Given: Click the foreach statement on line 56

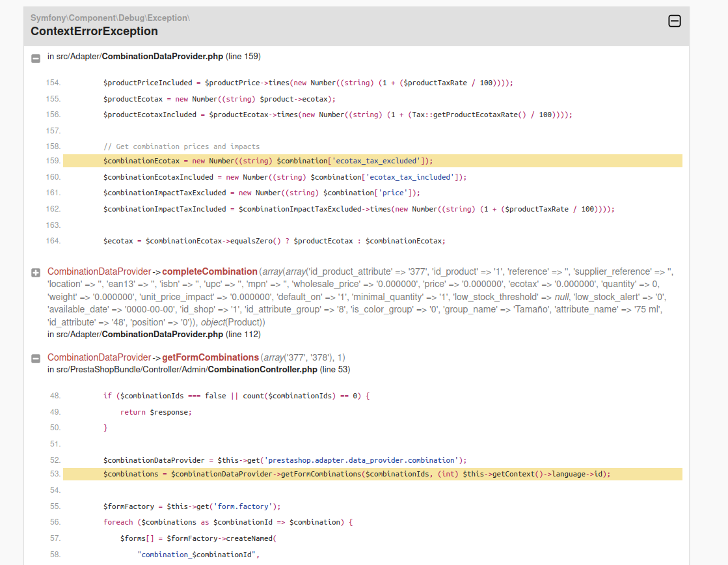Looking at the screenshot, I should tap(228, 522).
